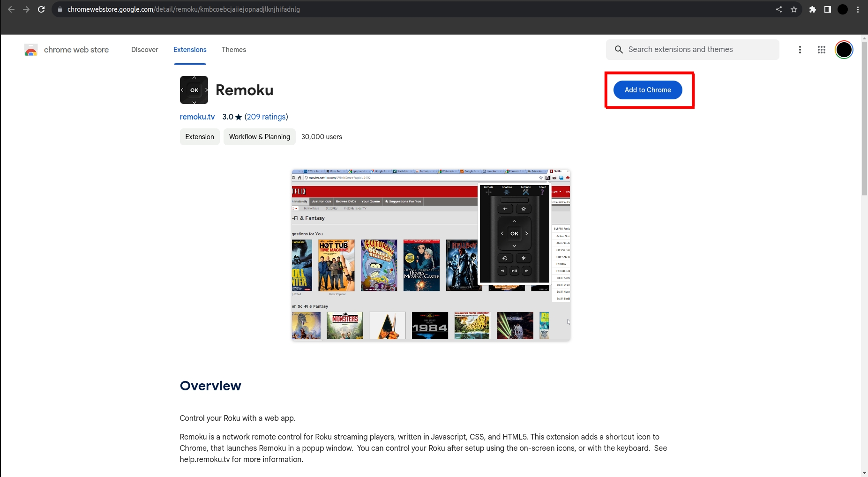Open the Extensions puzzle menu
The width and height of the screenshot is (868, 477).
[813, 9]
